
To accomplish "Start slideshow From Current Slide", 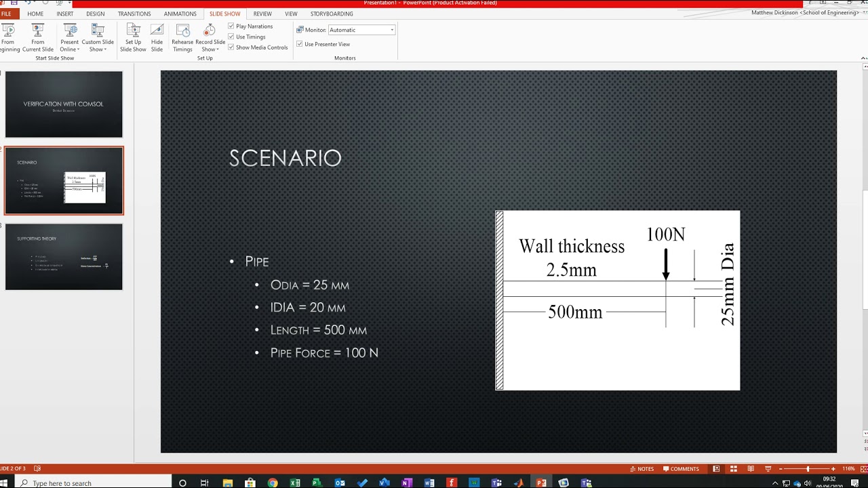I will click(38, 38).
